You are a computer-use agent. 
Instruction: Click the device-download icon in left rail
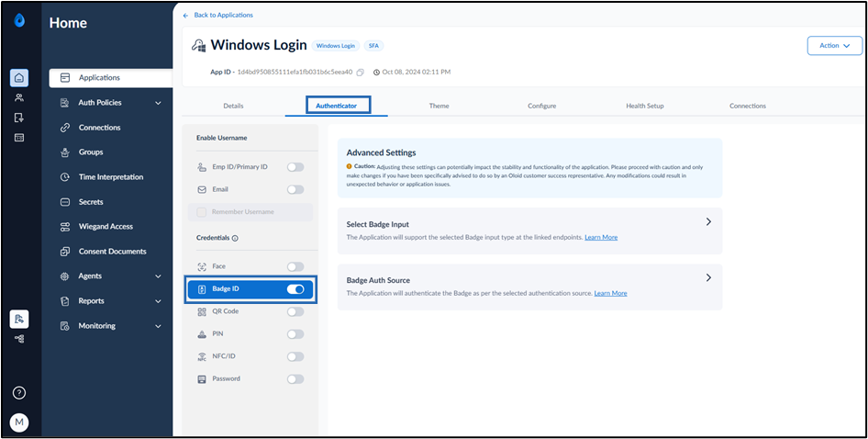[19, 118]
